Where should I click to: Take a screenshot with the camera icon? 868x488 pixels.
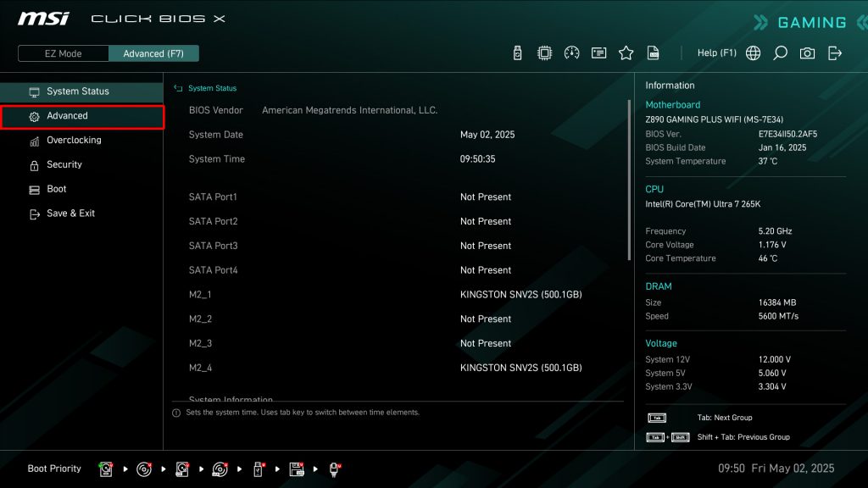807,53
